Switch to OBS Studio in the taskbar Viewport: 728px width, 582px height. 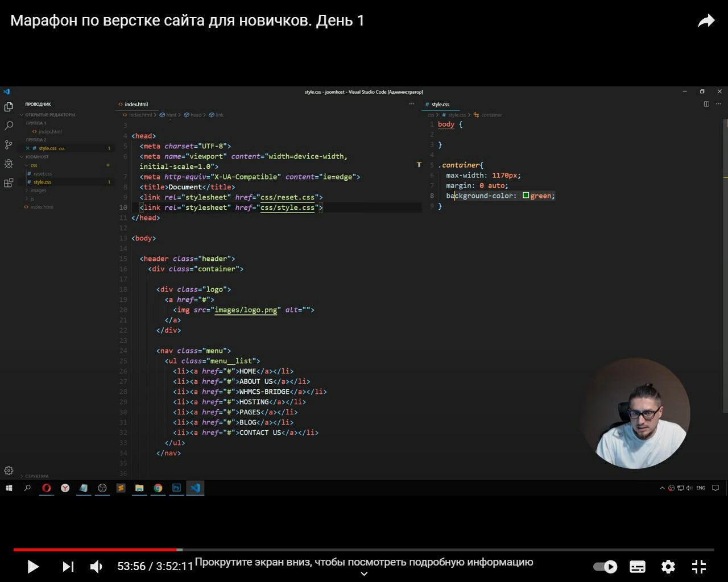pos(102,488)
